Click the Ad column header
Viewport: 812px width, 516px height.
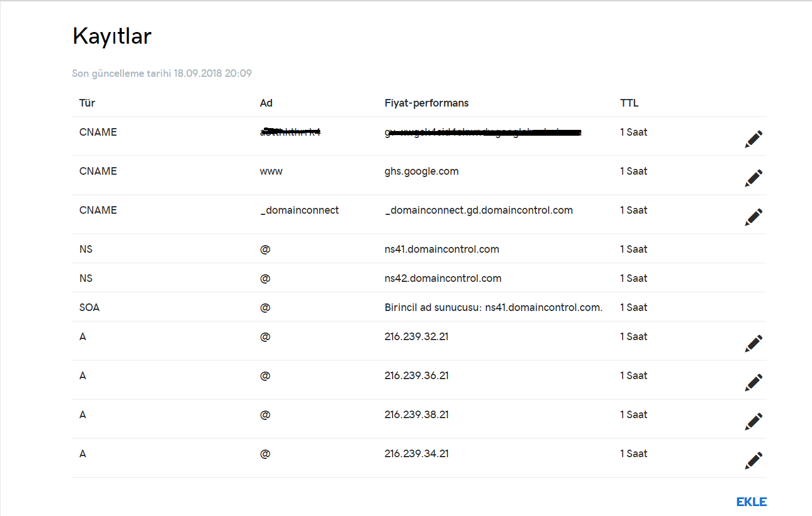(266, 103)
